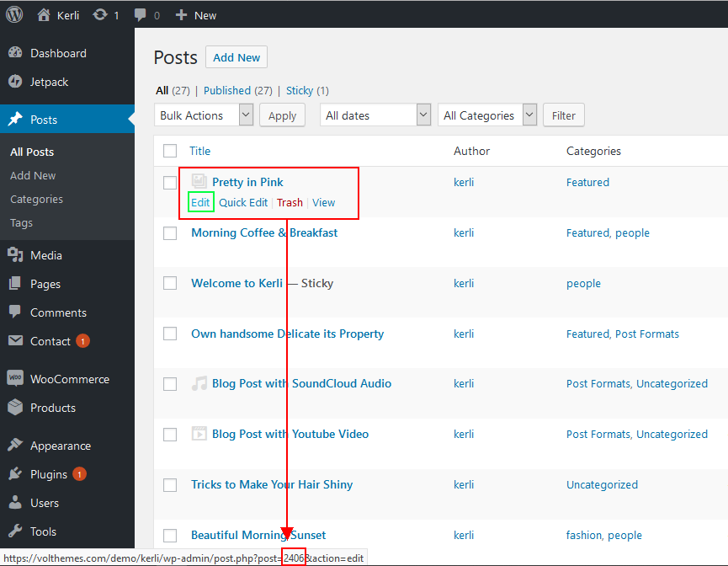728x566 pixels.
Task: Show the All (27) posts filter
Action: 173,90
